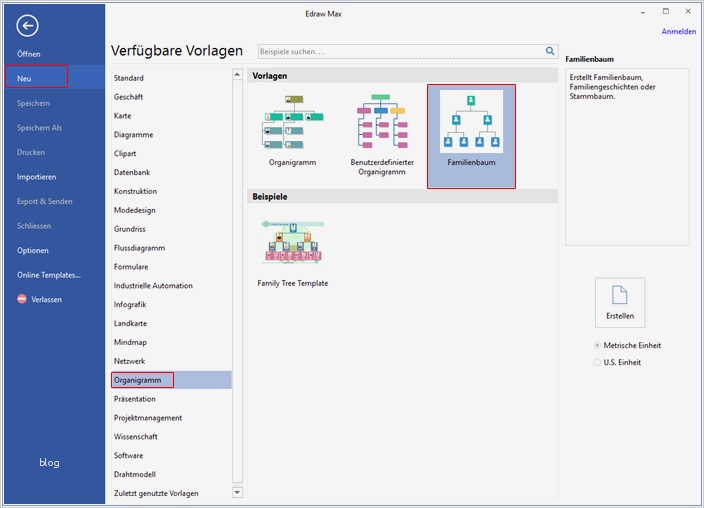Open Online Templates... entry

49,275
